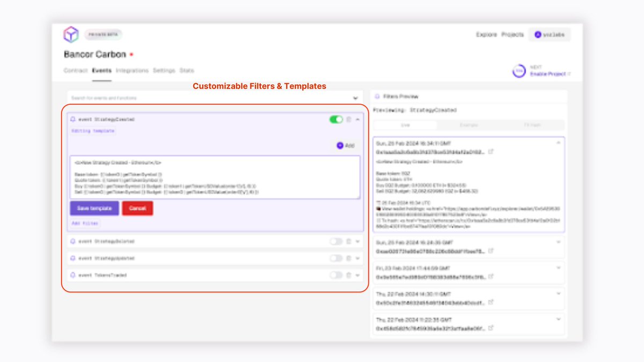This screenshot has height=362, width=644.
Task: Enable the TokensTraded event toggle
Action: 336,275
